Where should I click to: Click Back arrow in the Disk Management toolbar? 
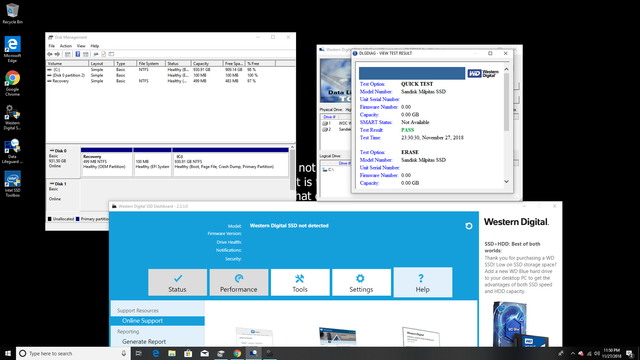point(50,54)
